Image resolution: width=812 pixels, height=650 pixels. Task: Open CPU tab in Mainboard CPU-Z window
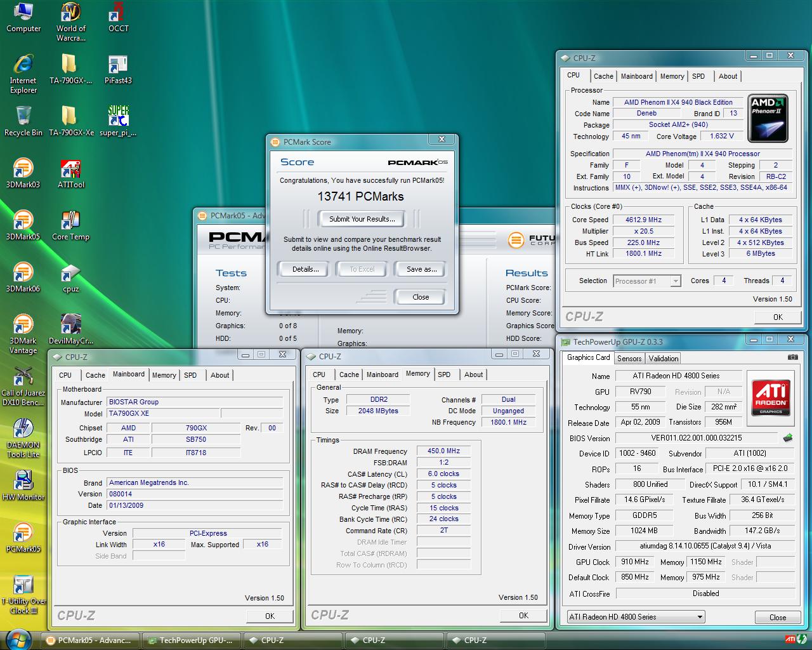click(65, 375)
